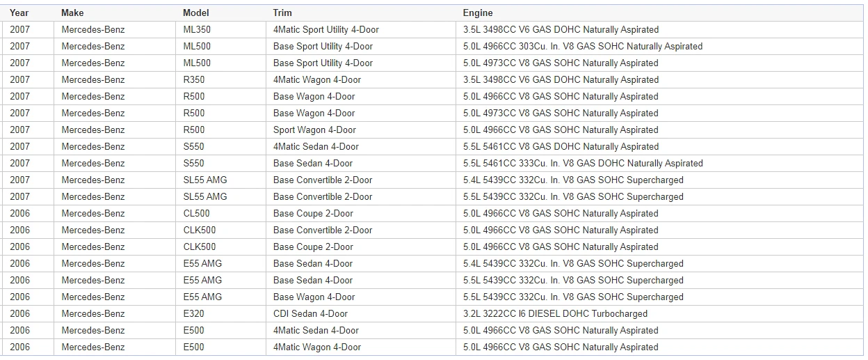
Task: Click the Model column header
Action: (x=195, y=13)
